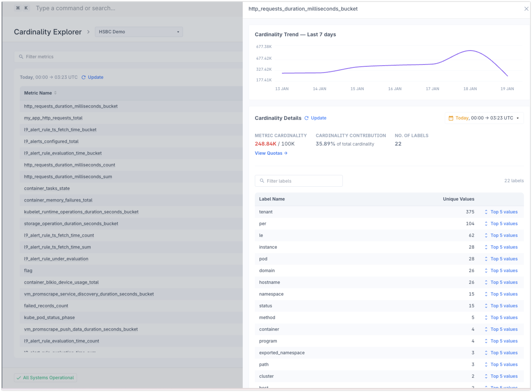Click the magnifier icon in Filter metrics field
Viewport: 532px width, 392px height.
point(21,56)
